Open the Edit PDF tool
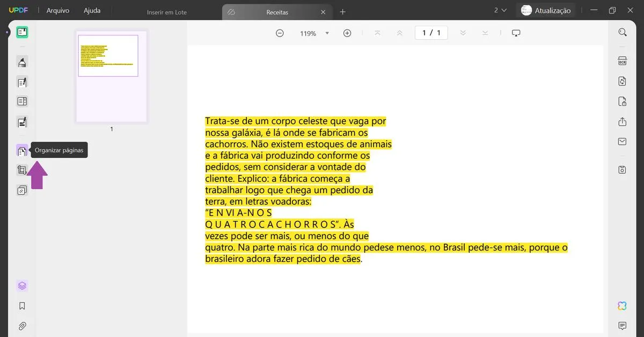Viewport: 644px width, 337px height. [22, 82]
